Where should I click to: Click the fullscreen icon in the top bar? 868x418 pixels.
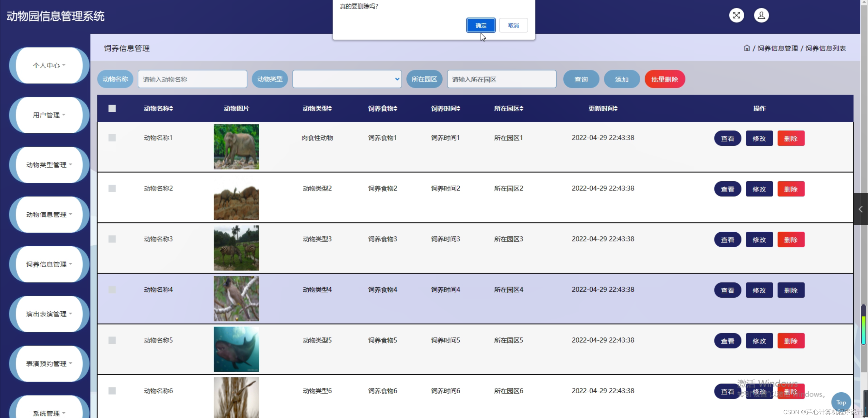pyautogui.click(x=737, y=15)
